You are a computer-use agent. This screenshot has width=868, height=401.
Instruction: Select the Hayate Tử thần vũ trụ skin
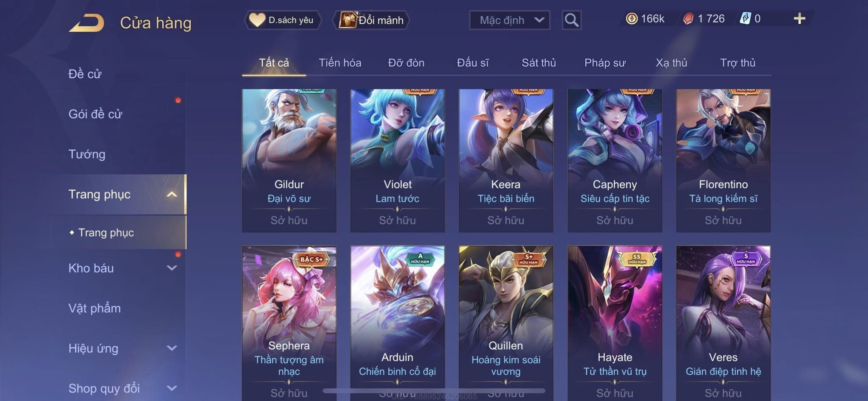click(x=615, y=323)
